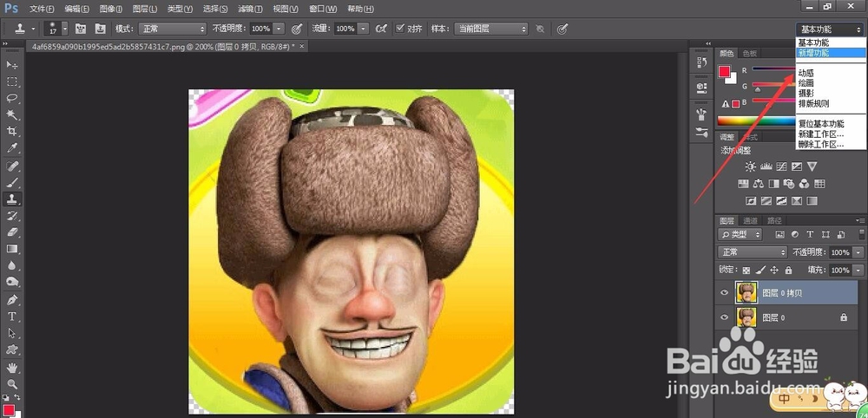Viewport: 868px width, 418px height.
Task: Switch to the 色板 tab
Action: pyautogui.click(x=750, y=54)
